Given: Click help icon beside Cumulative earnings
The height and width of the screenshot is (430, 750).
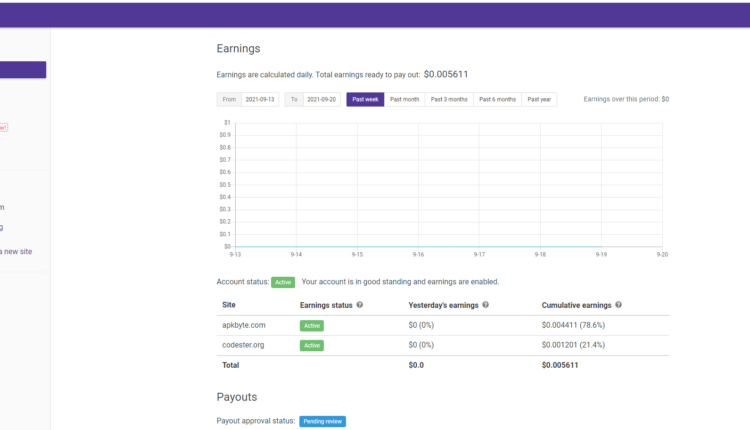Looking at the screenshot, I should (x=619, y=305).
